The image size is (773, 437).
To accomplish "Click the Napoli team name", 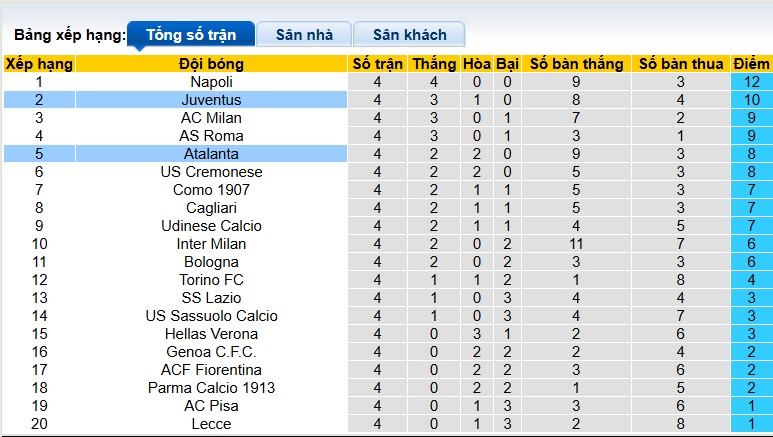I will click(x=211, y=82).
